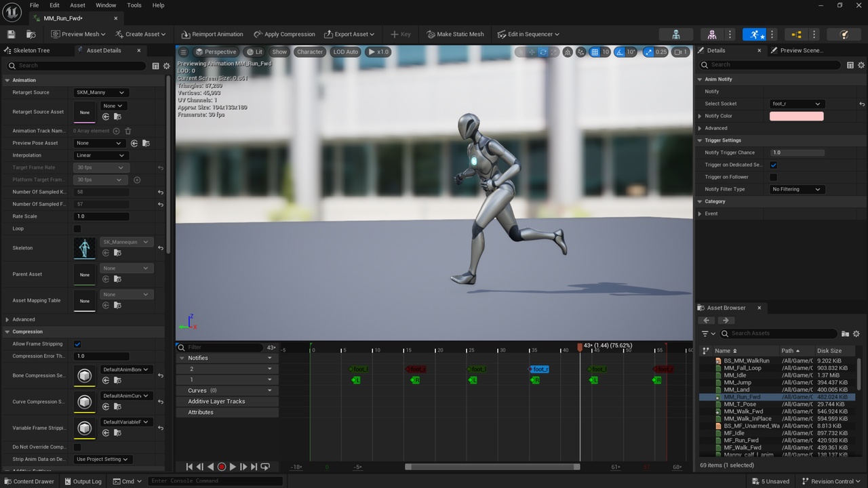The height and width of the screenshot is (488, 868).
Task: Expand the Advanced section in Asset Details
Action: [x=7, y=319]
